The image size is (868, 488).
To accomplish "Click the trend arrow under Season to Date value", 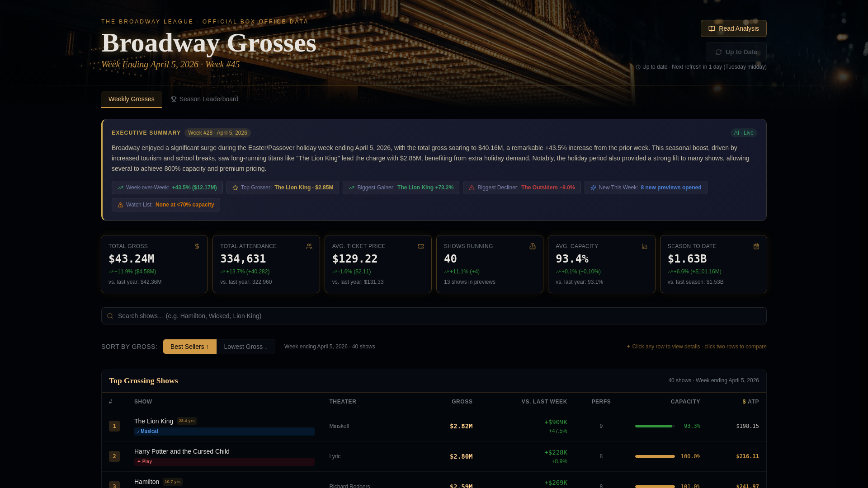I will (x=670, y=272).
